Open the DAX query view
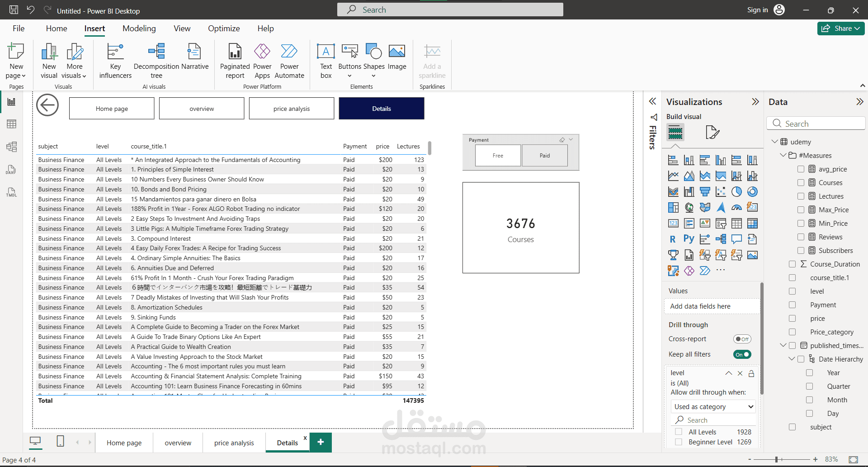Screen dimensions: 868x467 click(x=11, y=170)
